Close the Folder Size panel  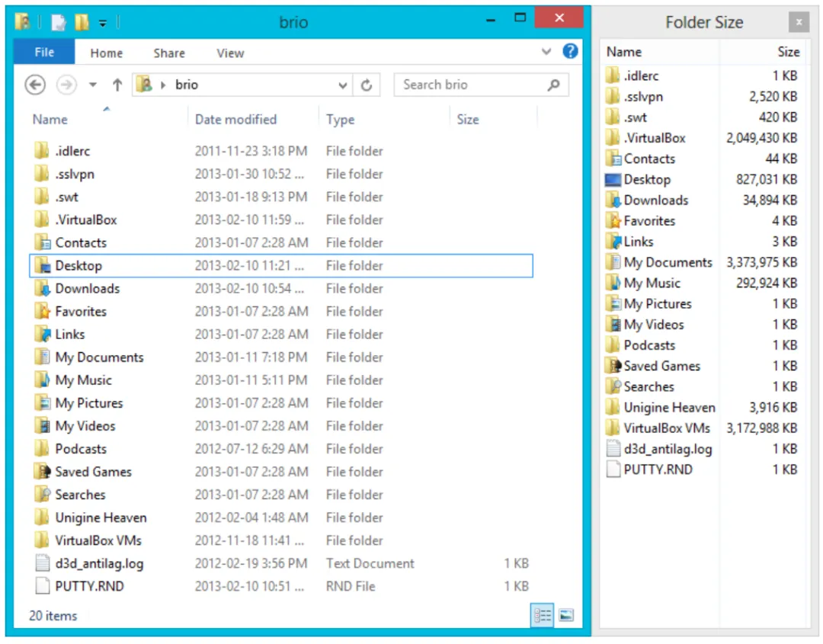[799, 22]
